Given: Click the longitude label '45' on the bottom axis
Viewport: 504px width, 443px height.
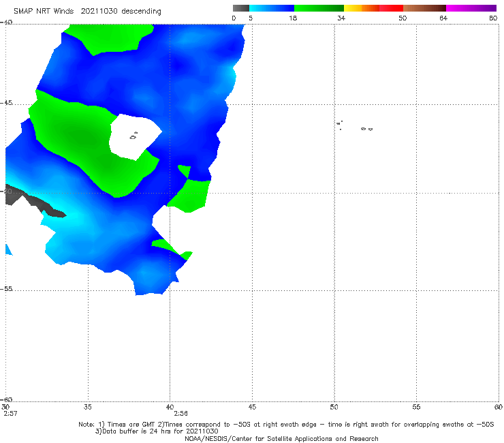Looking at the screenshot, I should [x=252, y=407].
